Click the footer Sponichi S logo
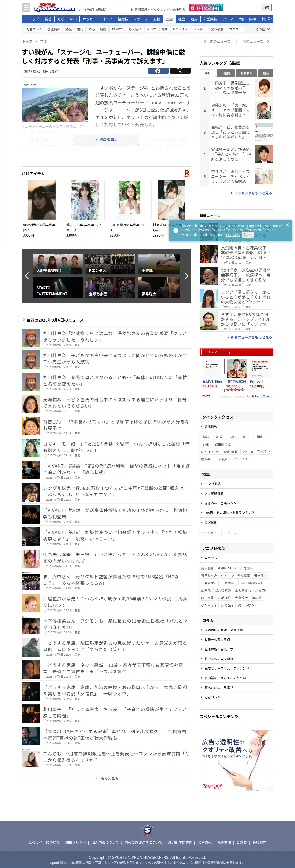295x868 pixels. click(147, 830)
